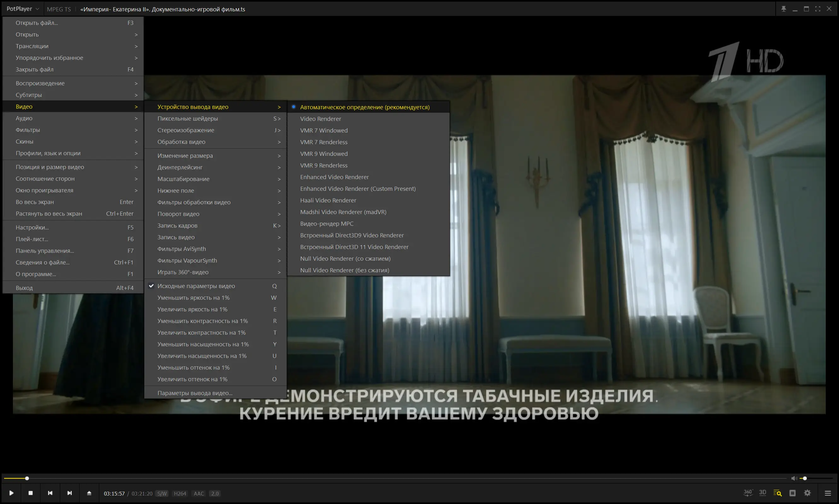
Task: Open settings gear icon in control bar
Action: [x=808, y=493]
